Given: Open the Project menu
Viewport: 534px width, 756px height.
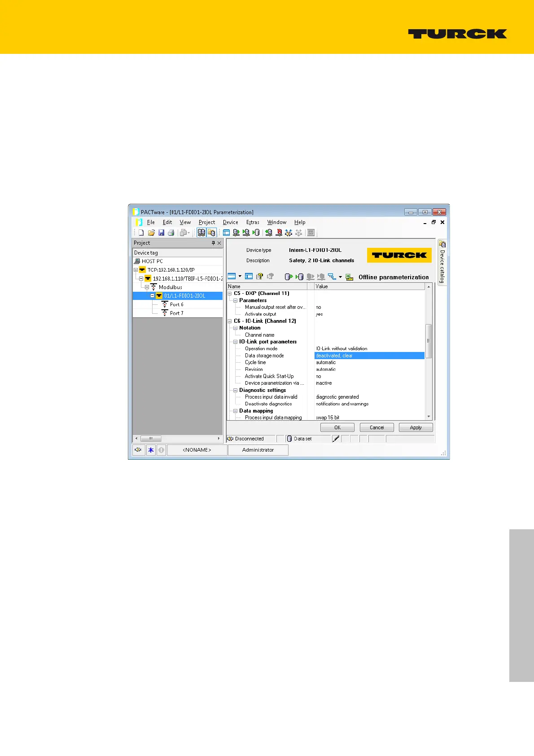Looking at the screenshot, I should [x=207, y=222].
